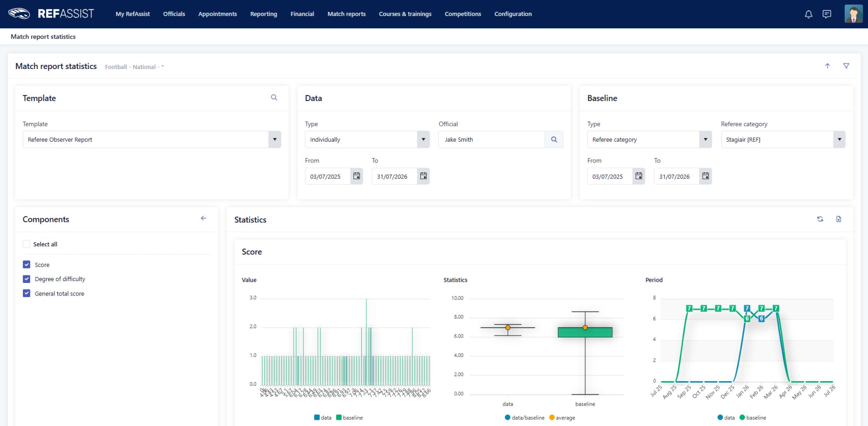Toggle baseline legend swatch in Period chart

pos(742,418)
